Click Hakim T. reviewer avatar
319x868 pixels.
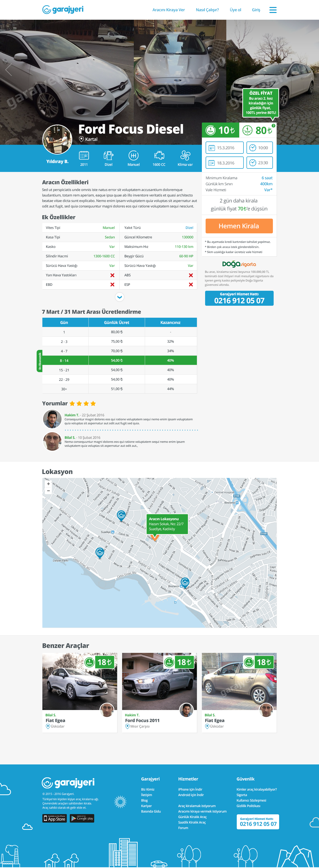[x=52, y=419]
